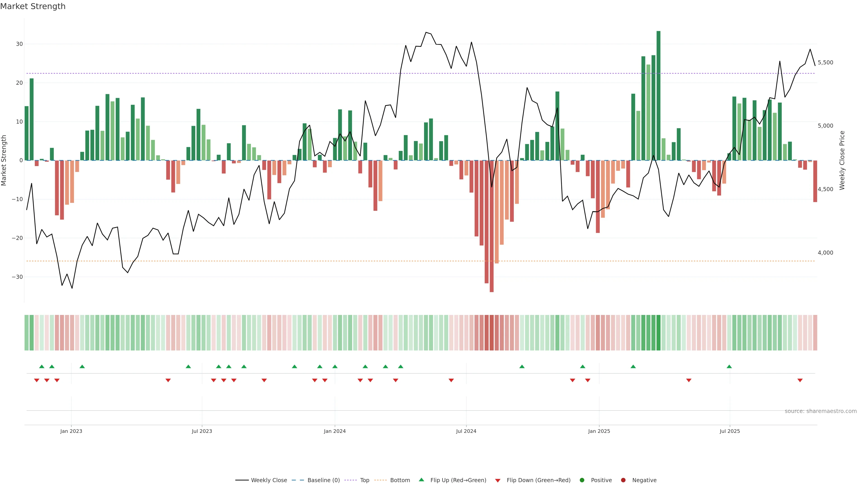Click Positive green circle legend icon
Image resolution: width=868 pixels, height=488 pixels.
click(x=582, y=480)
